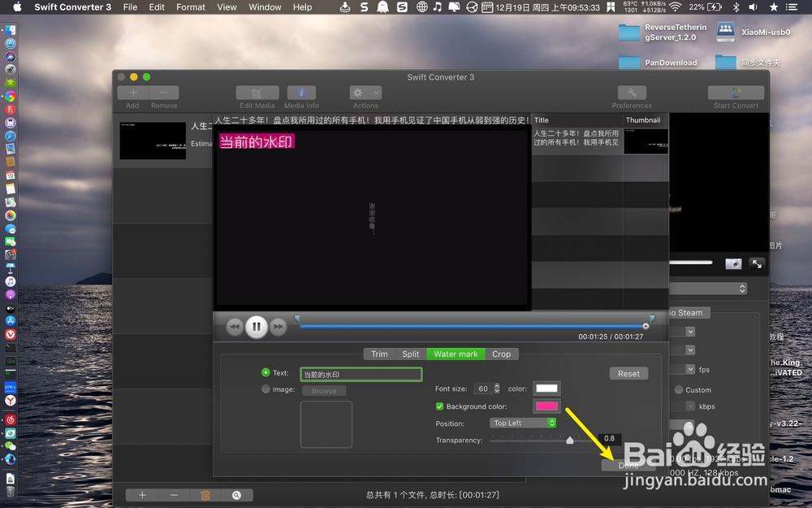Open Preferences wrench icon
The image size is (812, 508).
(x=632, y=93)
